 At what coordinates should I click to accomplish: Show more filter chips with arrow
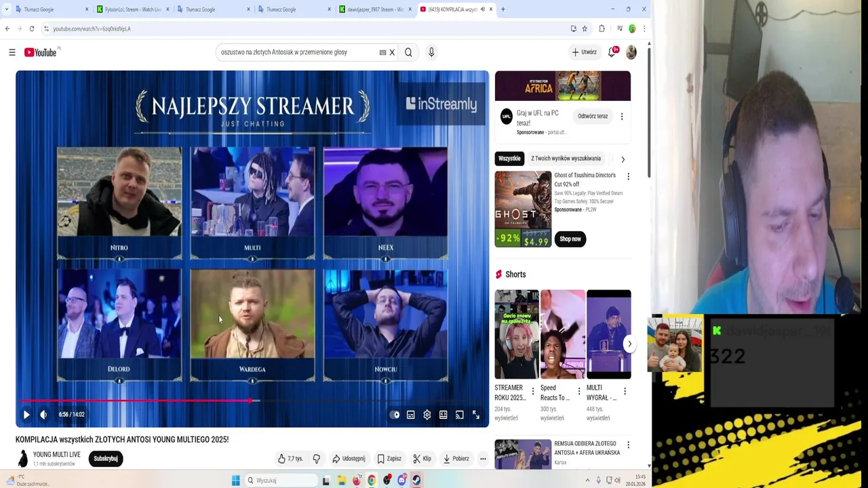pyautogui.click(x=623, y=159)
